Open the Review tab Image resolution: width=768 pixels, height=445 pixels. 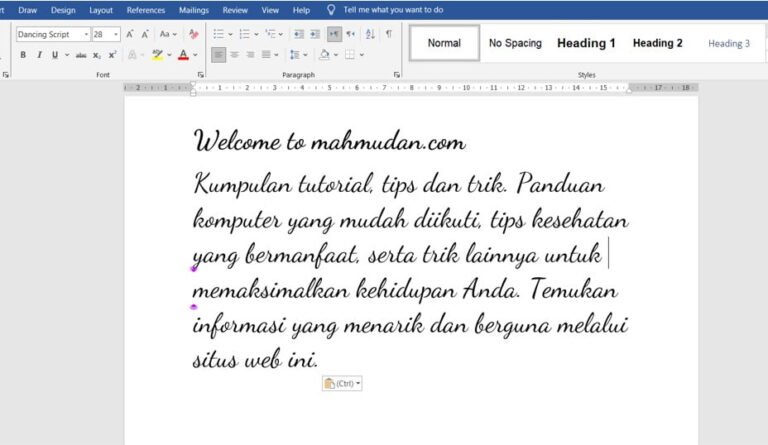pos(235,10)
